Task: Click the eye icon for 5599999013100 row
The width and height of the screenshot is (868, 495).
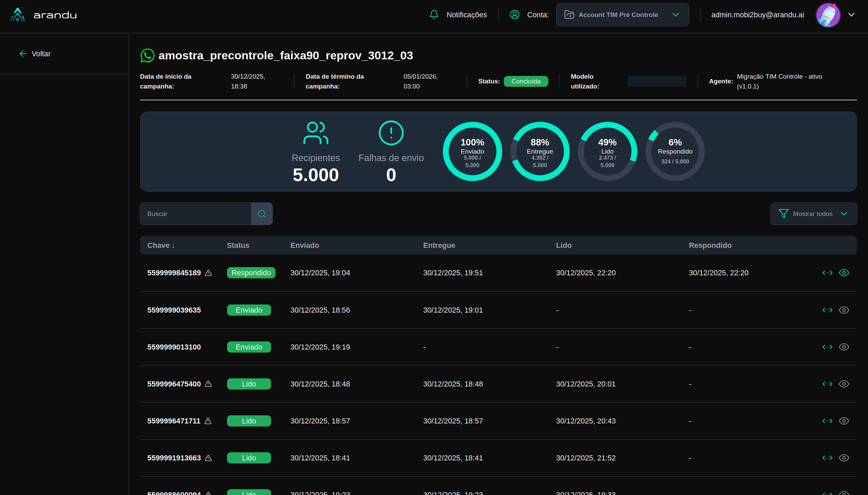Action: pos(844,347)
